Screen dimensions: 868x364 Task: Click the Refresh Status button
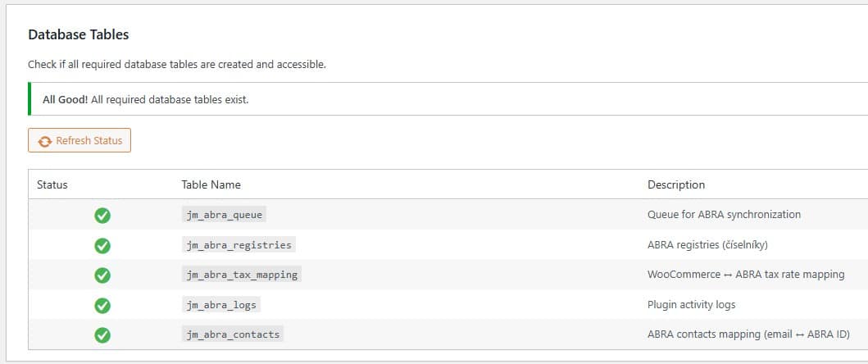pyautogui.click(x=80, y=141)
